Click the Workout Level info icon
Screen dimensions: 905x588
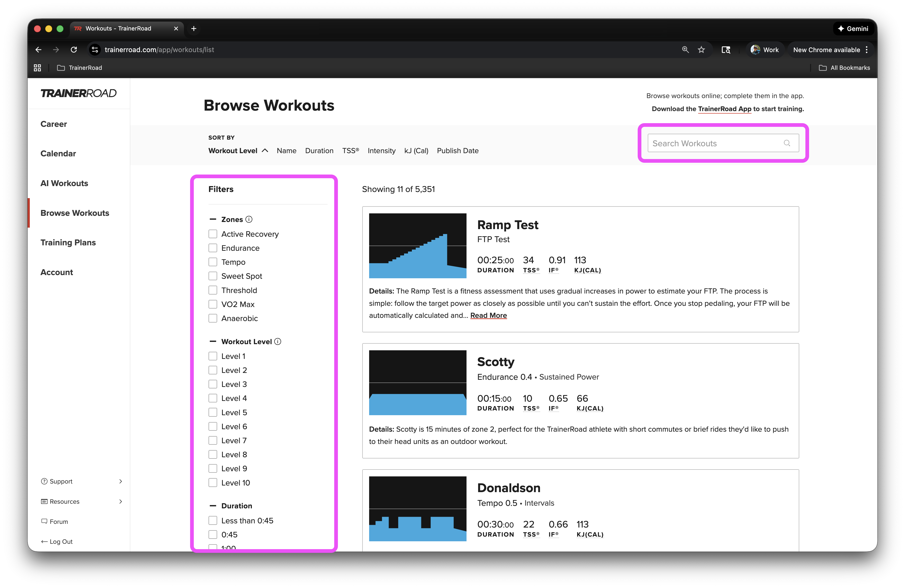tap(278, 341)
